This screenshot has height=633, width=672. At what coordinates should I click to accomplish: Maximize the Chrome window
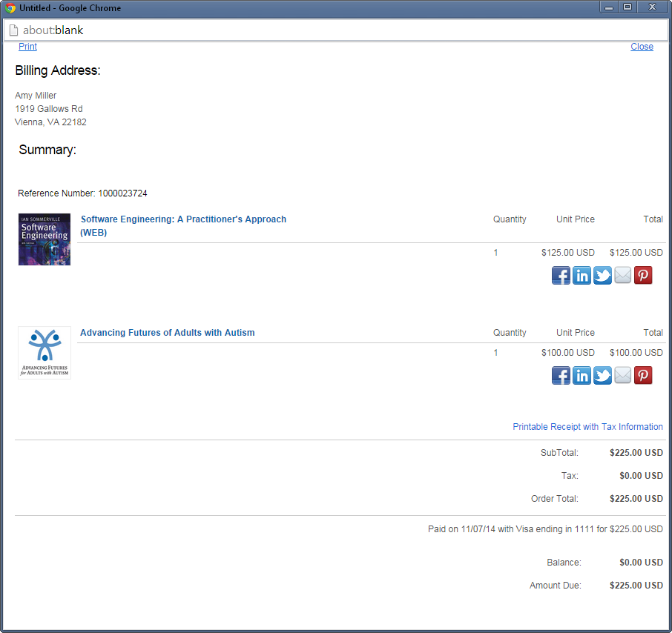[x=627, y=7]
